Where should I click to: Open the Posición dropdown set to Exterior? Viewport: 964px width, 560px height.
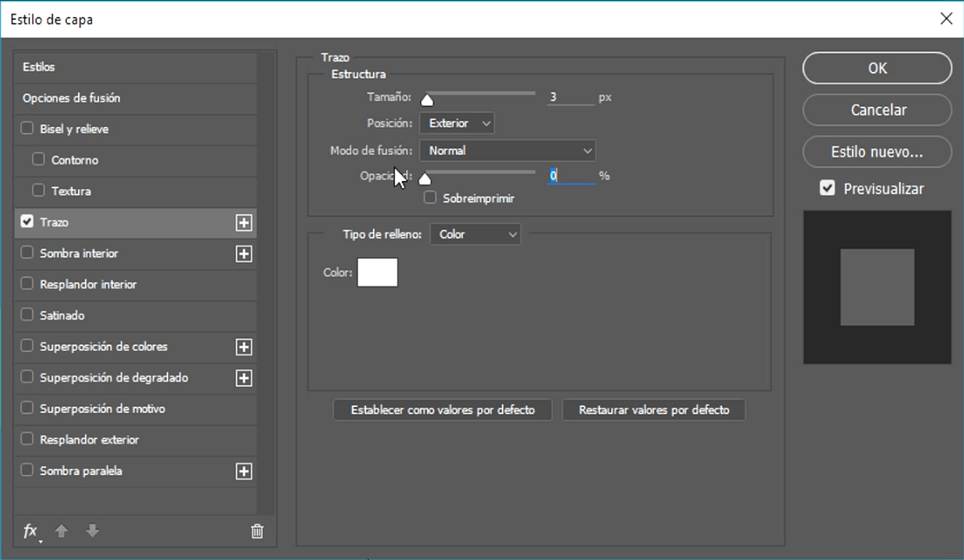[457, 123]
